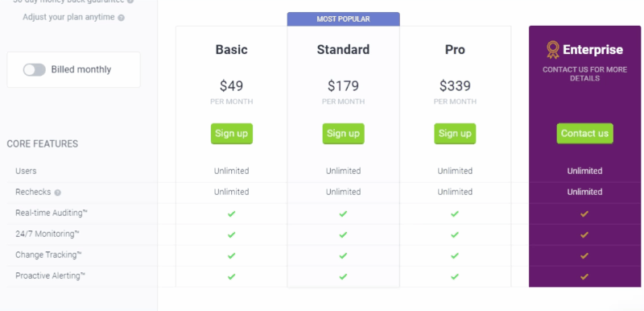Click the Contact us button
The width and height of the screenshot is (644, 311).
pos(585,134)
